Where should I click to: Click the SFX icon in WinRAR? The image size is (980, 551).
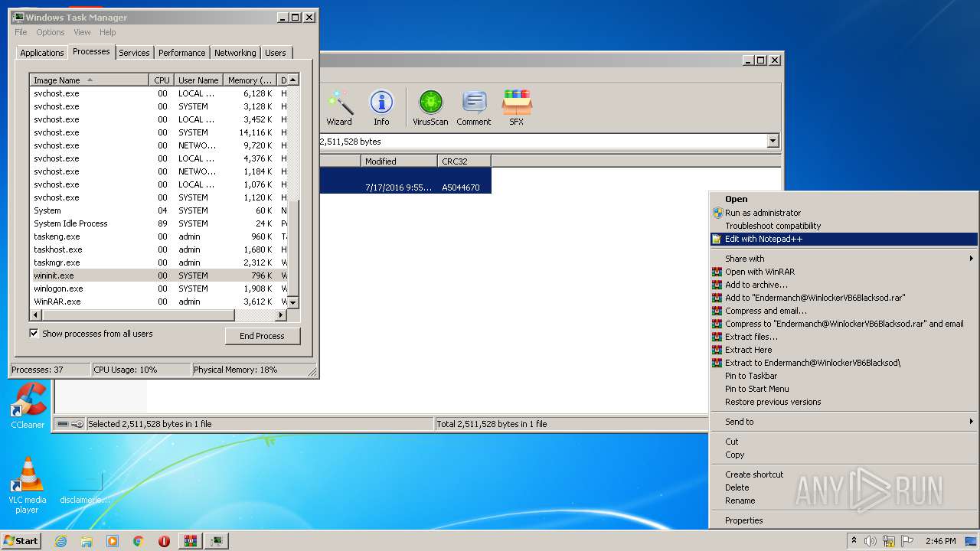pyautogui.click(x=517, y=108)
